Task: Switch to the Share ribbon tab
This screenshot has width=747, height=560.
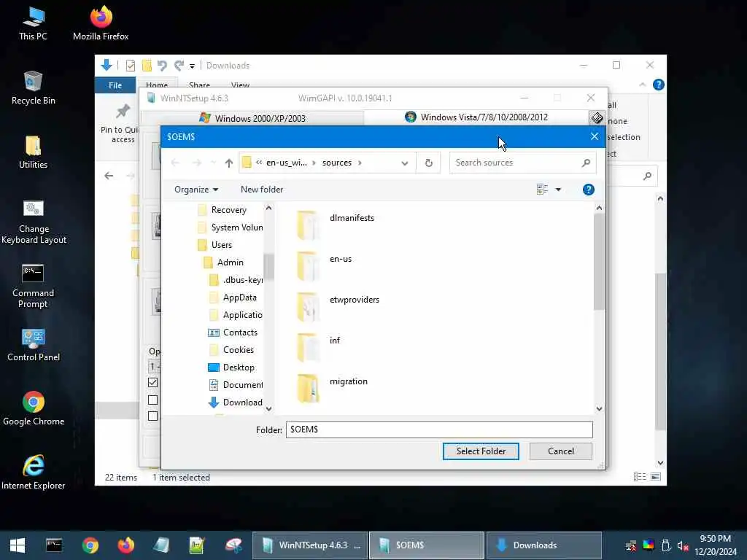Action: [x=199, y=85]
